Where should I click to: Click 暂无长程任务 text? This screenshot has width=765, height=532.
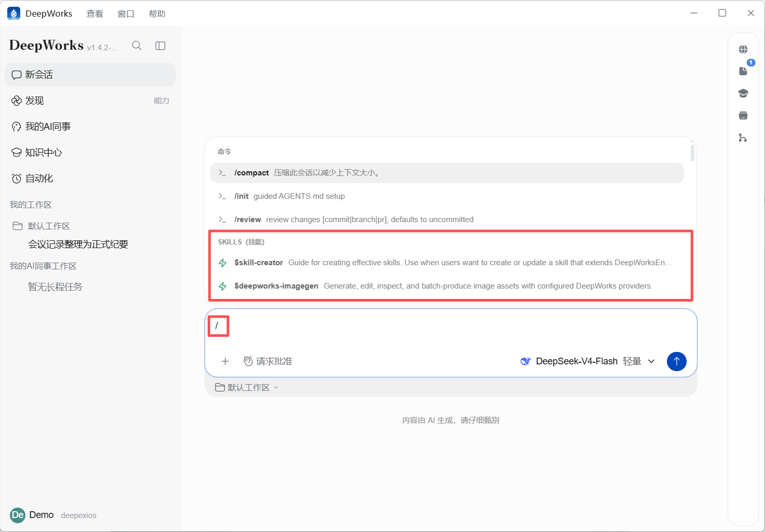[55, 287]
